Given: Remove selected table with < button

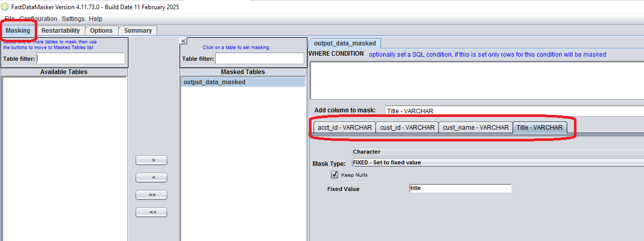Looking at the screenshot, I should click(x=151, y=177).
